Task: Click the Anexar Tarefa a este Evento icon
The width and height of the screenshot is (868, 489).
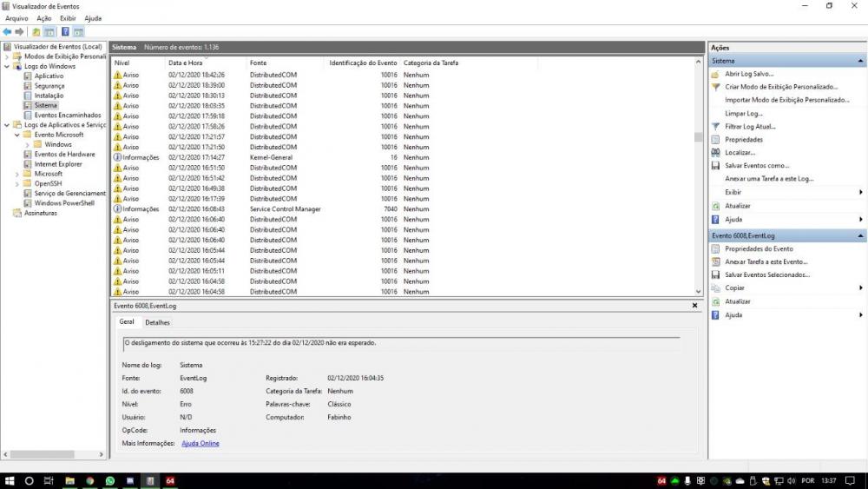Action: [x=715, y=262]
